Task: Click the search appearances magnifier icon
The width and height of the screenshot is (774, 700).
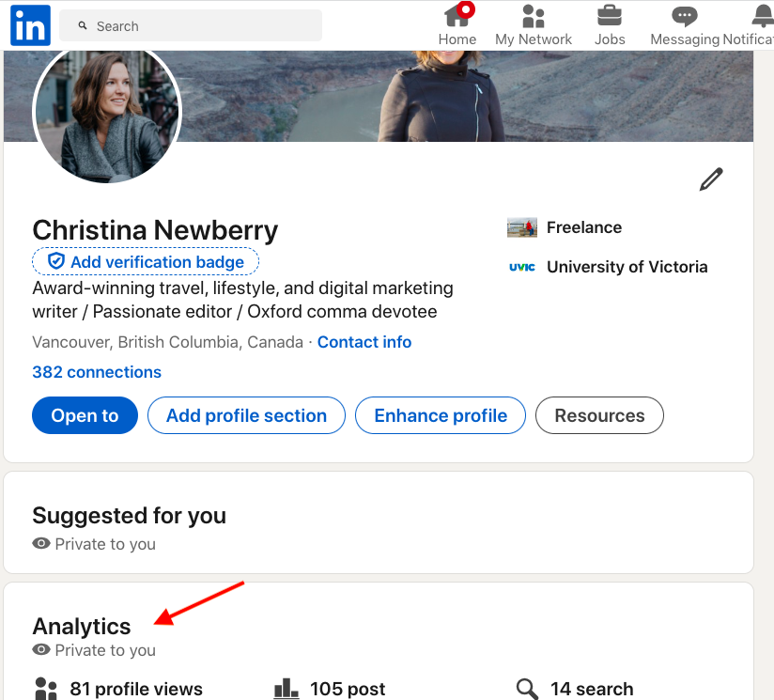Action: (x=527, y=689)
